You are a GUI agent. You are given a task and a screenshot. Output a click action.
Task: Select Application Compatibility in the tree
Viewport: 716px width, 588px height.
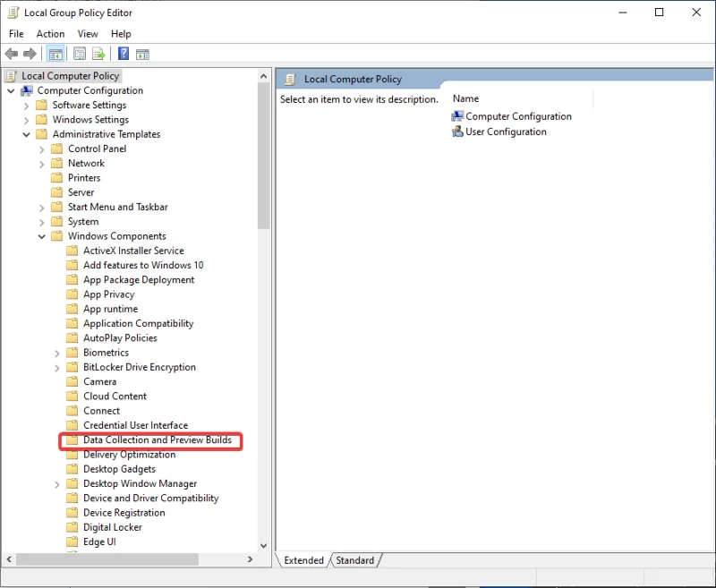pyautogui.click(x=139, y=324)
